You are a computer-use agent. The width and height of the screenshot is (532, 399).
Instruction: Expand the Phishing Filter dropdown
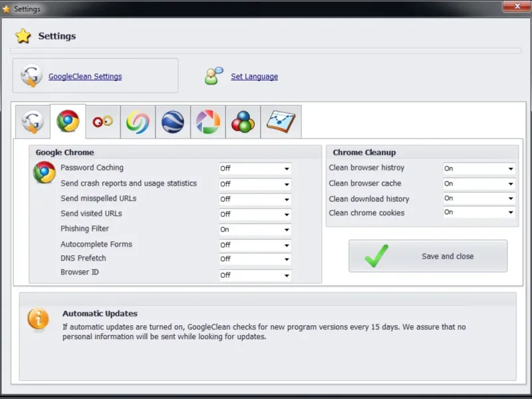255,229
